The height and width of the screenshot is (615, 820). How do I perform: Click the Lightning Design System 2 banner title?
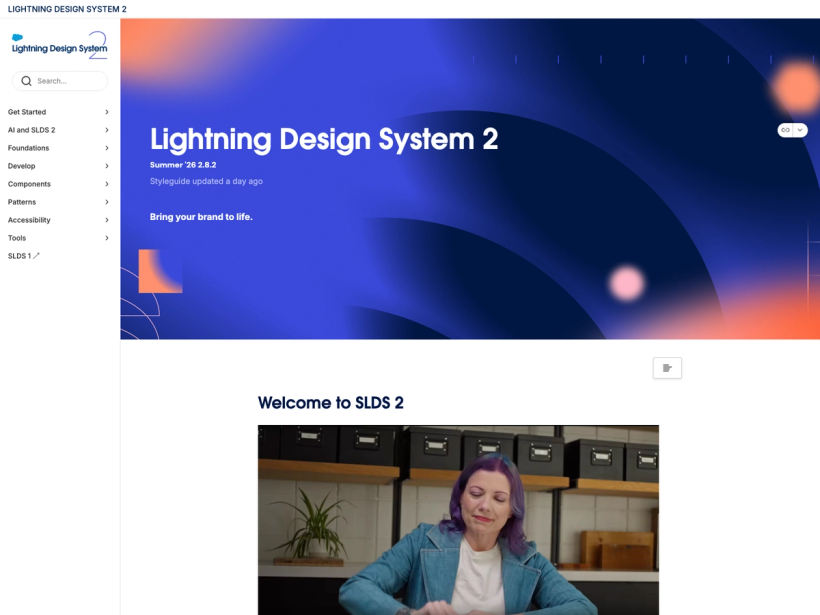(x=324, y=139)
